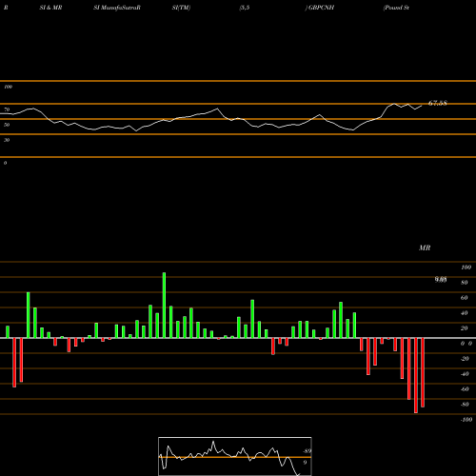This screenshot has height=476, width=476.
Task: Click the 100 label on the left RSI axis
Action: pos(8,87)
